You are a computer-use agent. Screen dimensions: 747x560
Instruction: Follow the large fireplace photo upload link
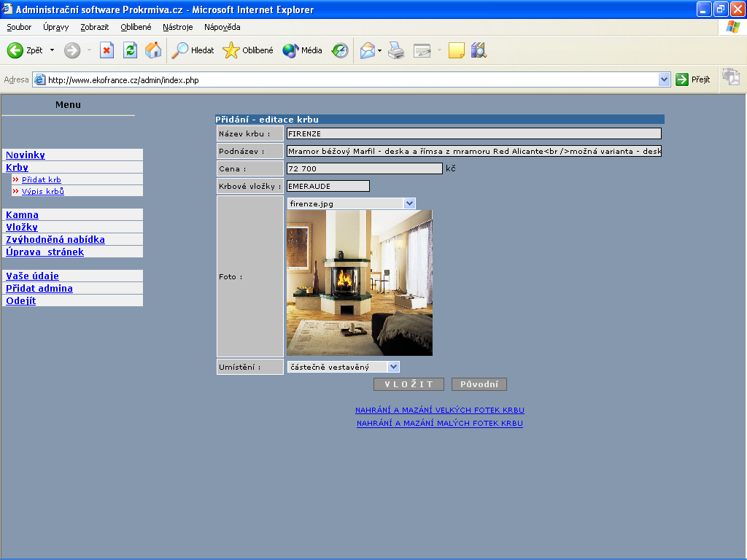(x=439, y=410)
